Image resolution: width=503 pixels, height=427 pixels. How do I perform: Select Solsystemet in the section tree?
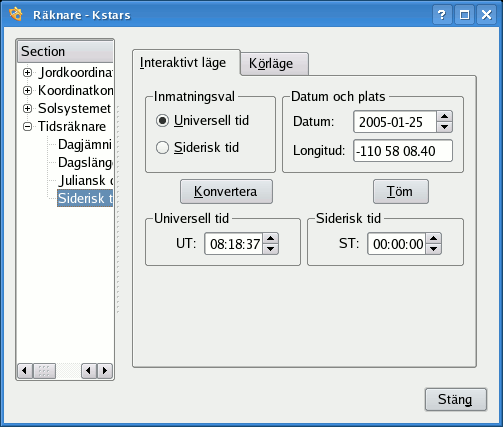coord(74,108)
